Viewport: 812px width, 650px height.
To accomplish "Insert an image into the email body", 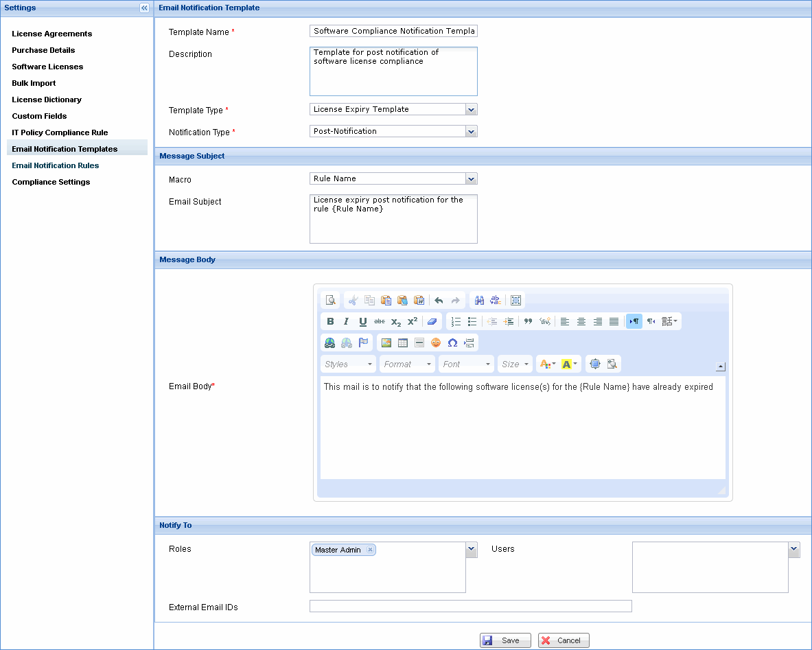I will pyautogui.click(x=385, y=343).
